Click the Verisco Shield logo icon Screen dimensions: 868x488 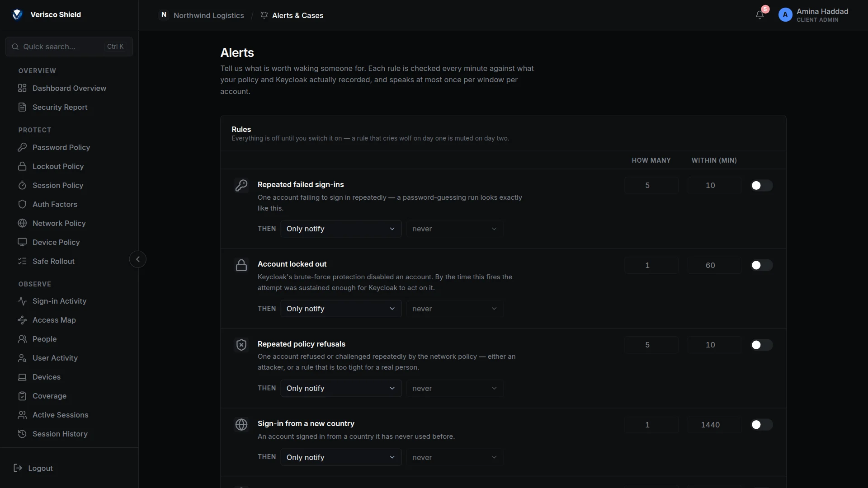[17, 14]
